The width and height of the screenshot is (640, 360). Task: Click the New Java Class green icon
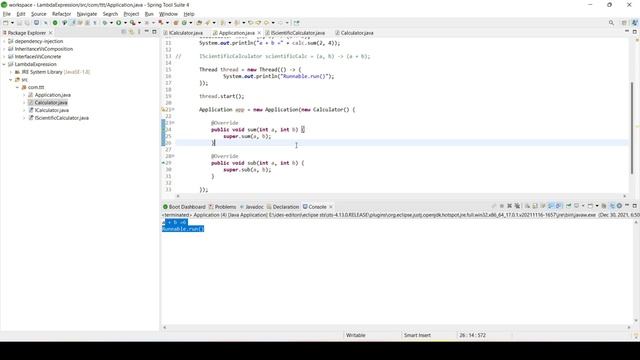[184, 23]
